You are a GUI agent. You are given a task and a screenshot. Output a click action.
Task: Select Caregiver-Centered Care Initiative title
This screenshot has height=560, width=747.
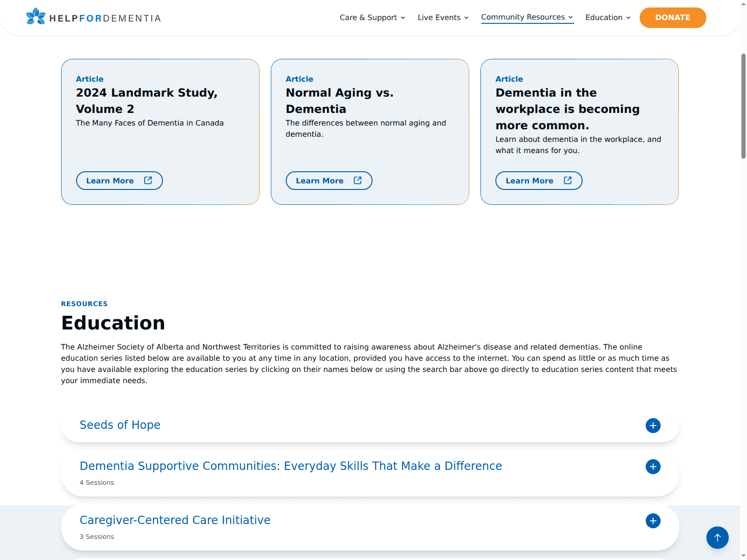175,520
